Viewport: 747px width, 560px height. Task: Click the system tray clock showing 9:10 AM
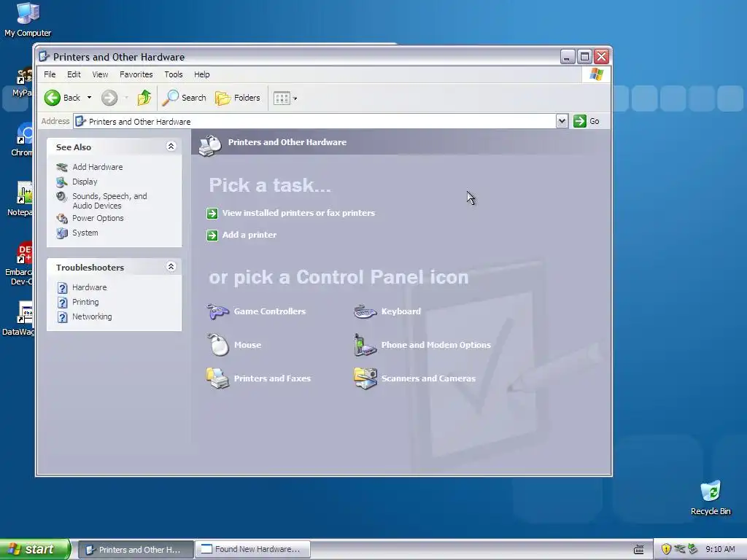pyautogui.click(x=720, y=549)
